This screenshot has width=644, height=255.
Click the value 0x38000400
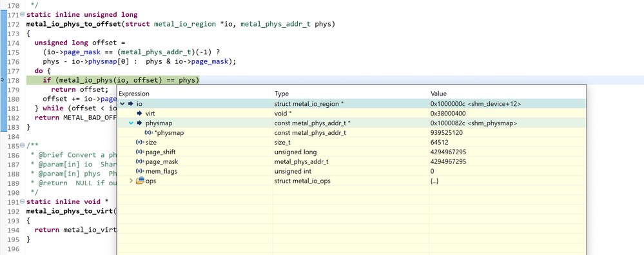click(x=447, y=113)
